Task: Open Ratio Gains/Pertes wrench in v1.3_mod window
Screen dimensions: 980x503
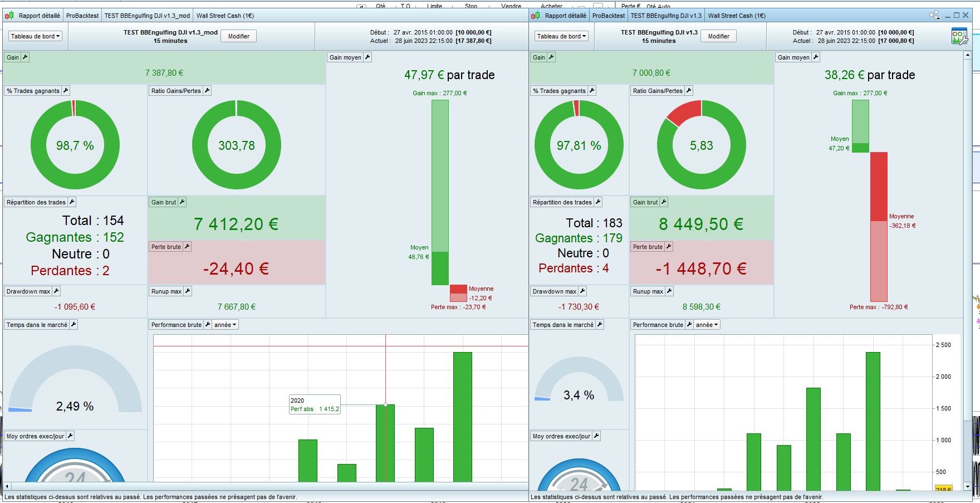Action: [207, 91]
